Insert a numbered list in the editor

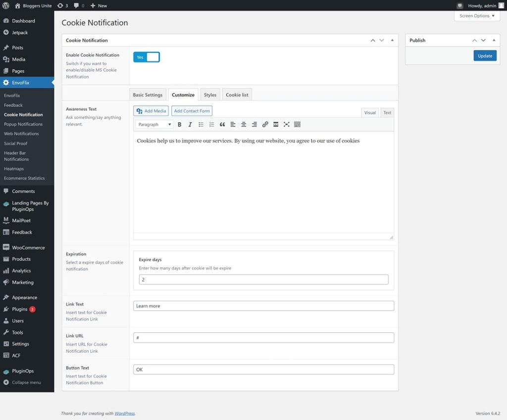pyautogui.click(x=212, y=124)
